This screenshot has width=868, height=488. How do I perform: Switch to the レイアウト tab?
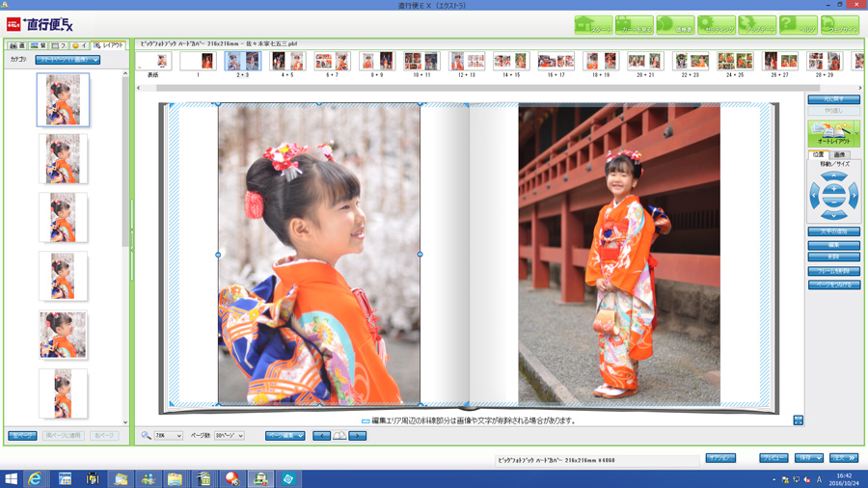point(109,45)
